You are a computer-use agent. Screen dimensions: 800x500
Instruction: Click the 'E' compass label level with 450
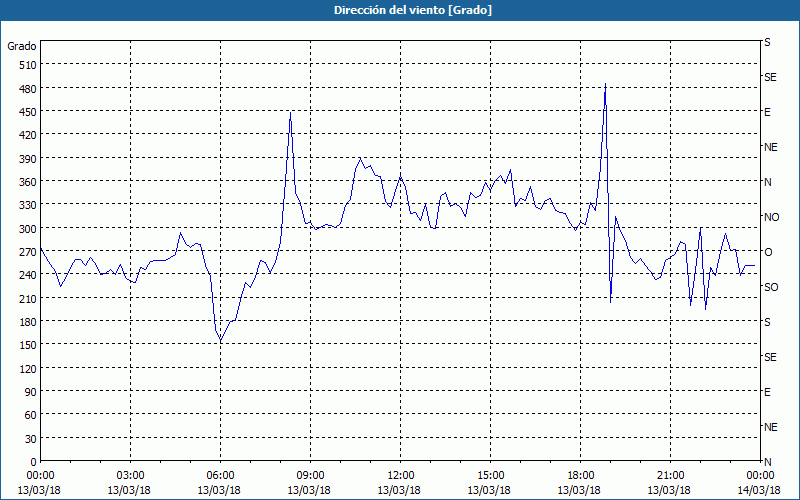point(767,112)
